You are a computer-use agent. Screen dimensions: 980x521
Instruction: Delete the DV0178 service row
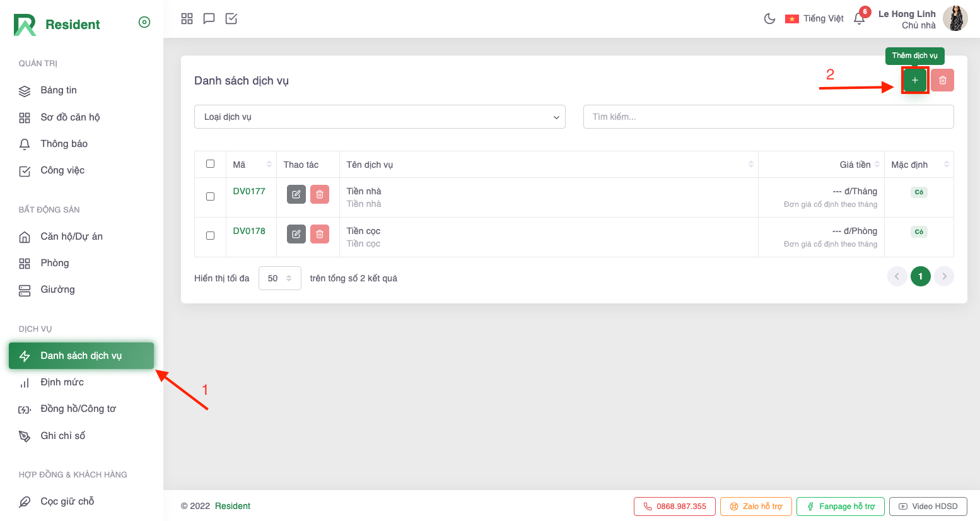pyautogui.click(x=320, y=234)
